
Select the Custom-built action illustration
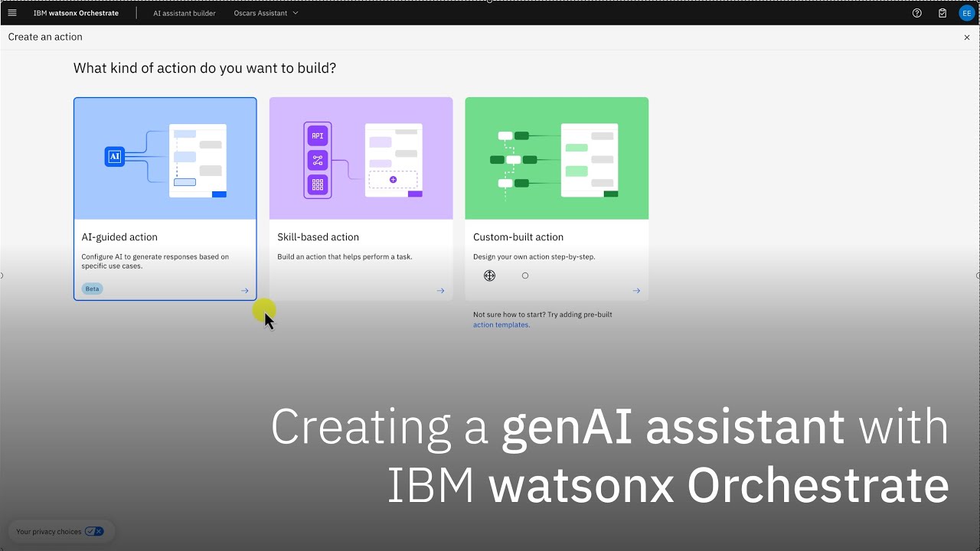(557, 158)
